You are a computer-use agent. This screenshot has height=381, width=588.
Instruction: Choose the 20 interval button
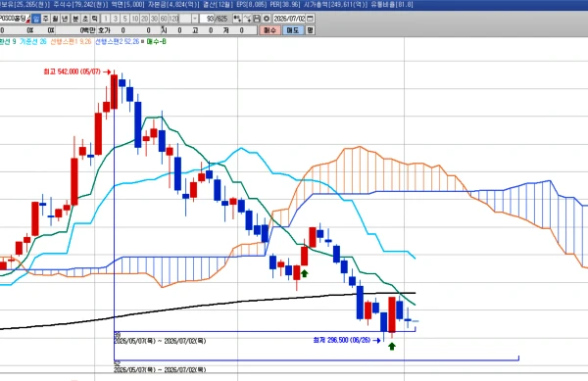pos(144,19)
